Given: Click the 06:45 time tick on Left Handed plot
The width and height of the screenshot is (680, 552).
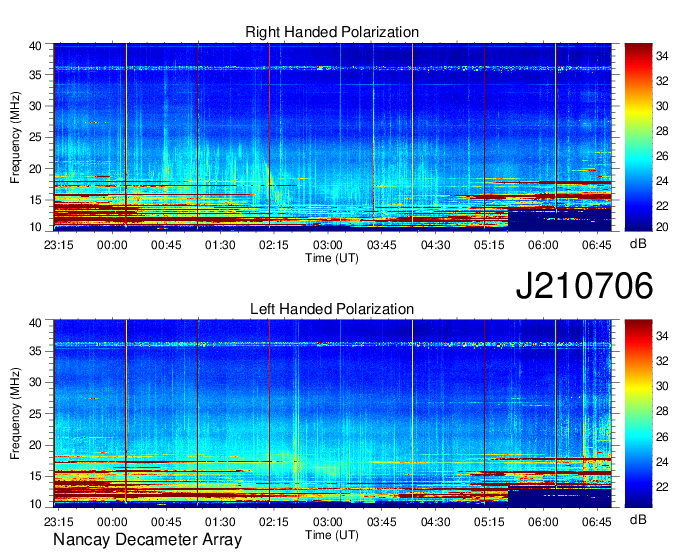Looking at the screenshot, I should click(597, 522).
